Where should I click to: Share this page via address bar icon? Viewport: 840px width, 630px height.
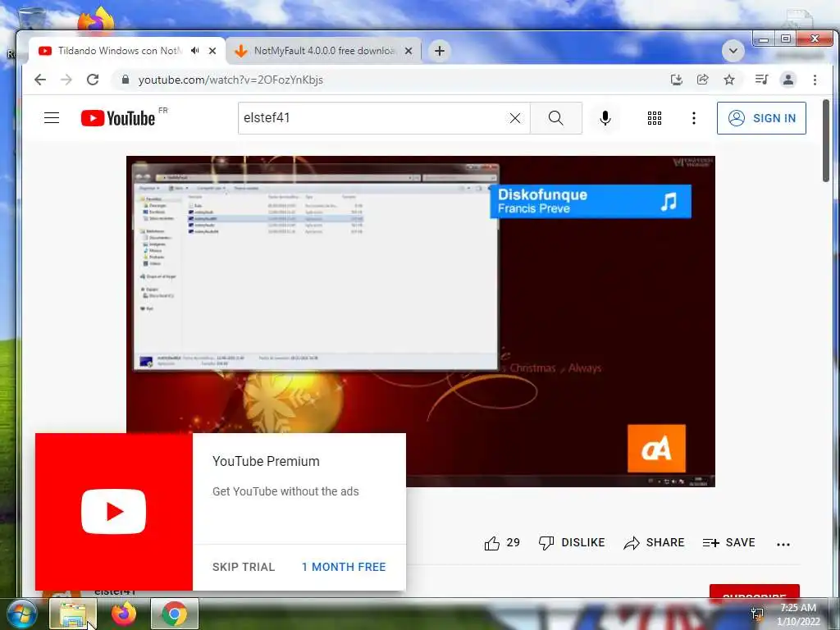click(702, 80)
